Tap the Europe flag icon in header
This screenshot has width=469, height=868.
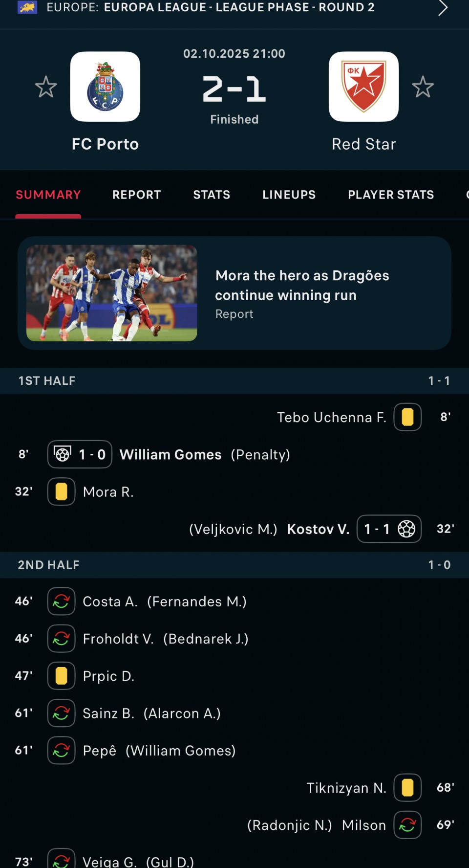[x=27, y=7]
